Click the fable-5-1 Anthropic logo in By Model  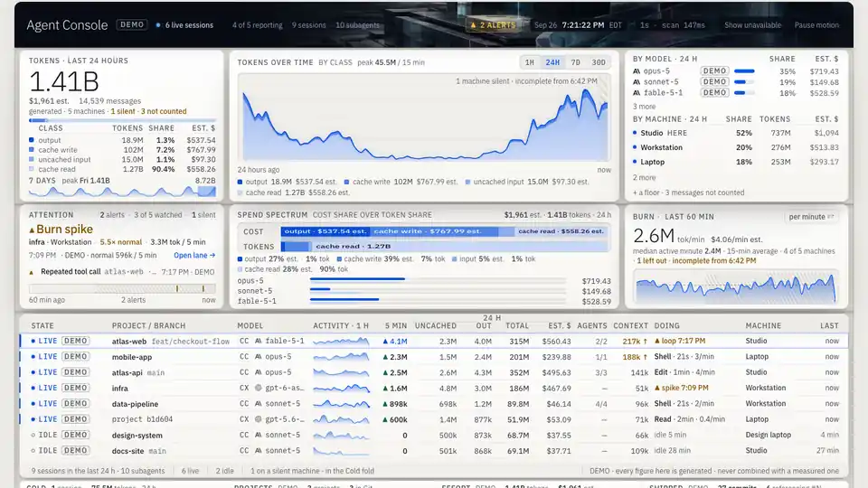[637, 92]
